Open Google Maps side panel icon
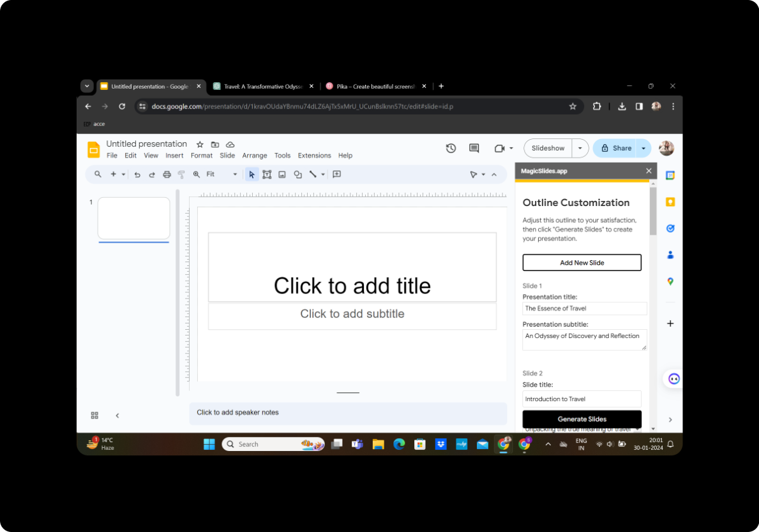This screenshot has width=759, height=532. pos(670,281)
